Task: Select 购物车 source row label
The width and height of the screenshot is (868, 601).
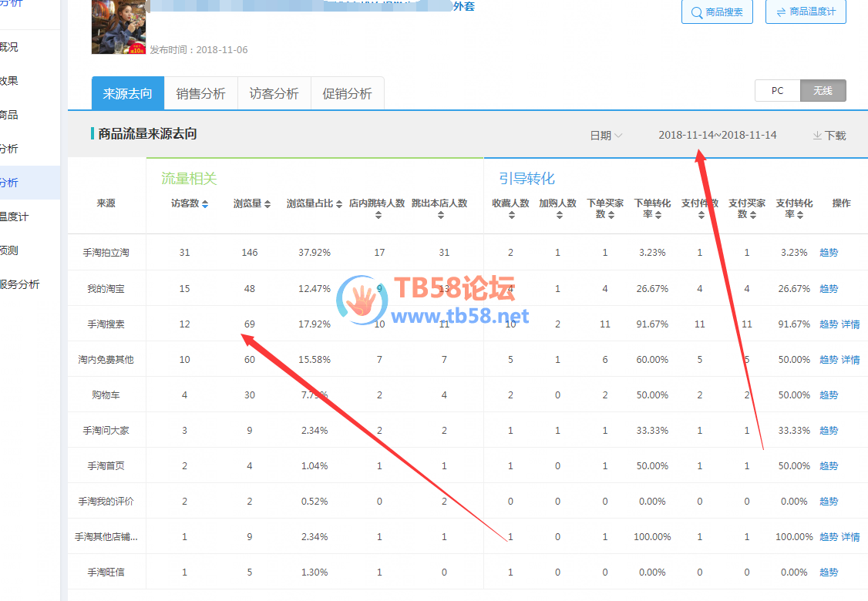Action: pos(106,395)
